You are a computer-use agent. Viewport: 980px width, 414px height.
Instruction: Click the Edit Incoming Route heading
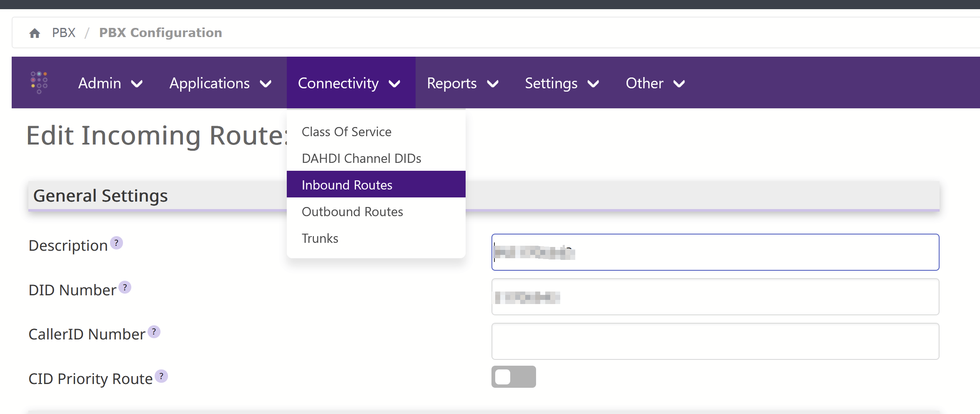click(x=158, y=135)
